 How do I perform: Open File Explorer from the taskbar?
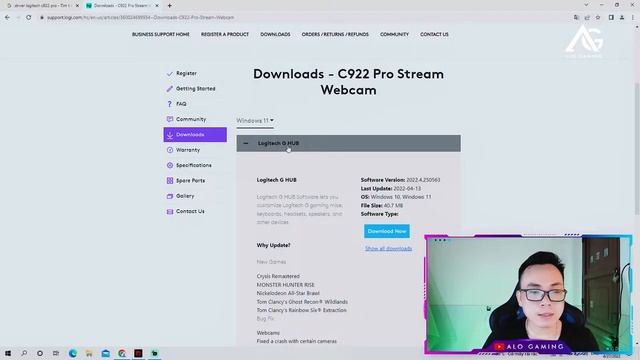pyautogui.click(x=89, y=353)
